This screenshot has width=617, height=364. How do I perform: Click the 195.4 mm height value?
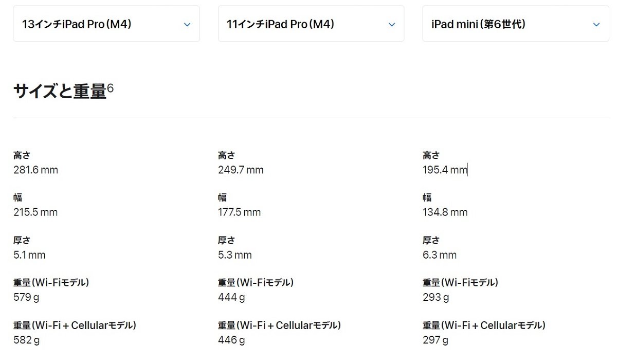pyautogui.click(x=445, y=170)
